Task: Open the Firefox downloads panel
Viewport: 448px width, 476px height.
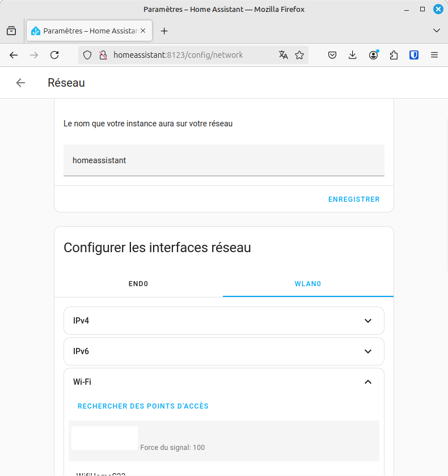Action: click(x=352, y=55)
